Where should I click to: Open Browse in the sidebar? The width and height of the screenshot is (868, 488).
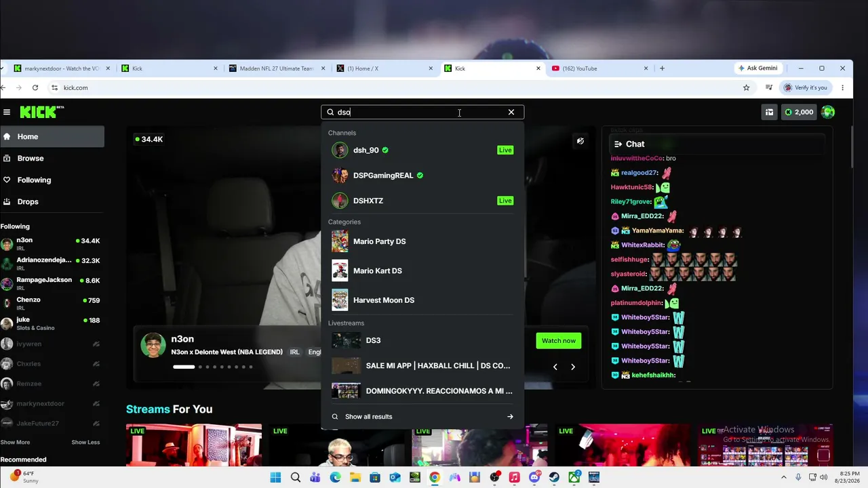[52, 158]
